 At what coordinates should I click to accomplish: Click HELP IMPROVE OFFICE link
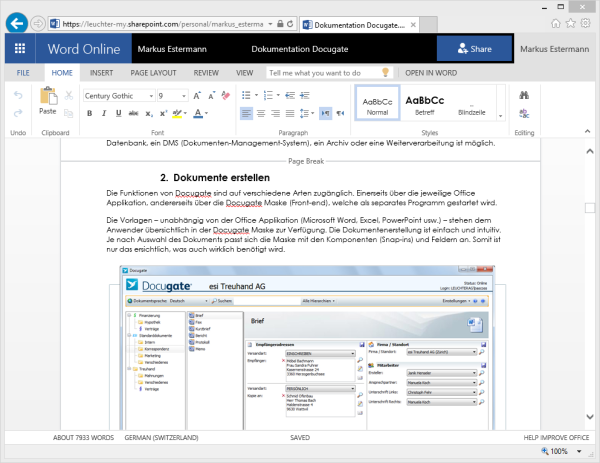pos(556,437)
